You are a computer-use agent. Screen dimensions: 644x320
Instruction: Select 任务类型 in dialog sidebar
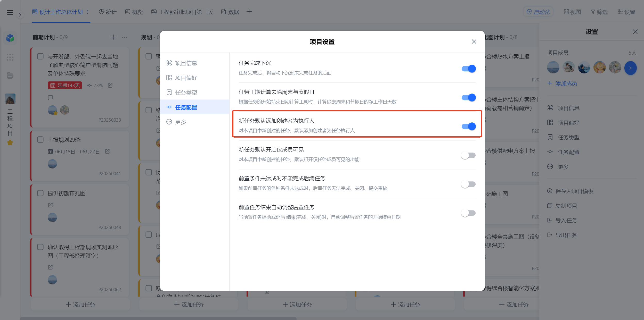(194, 92)
